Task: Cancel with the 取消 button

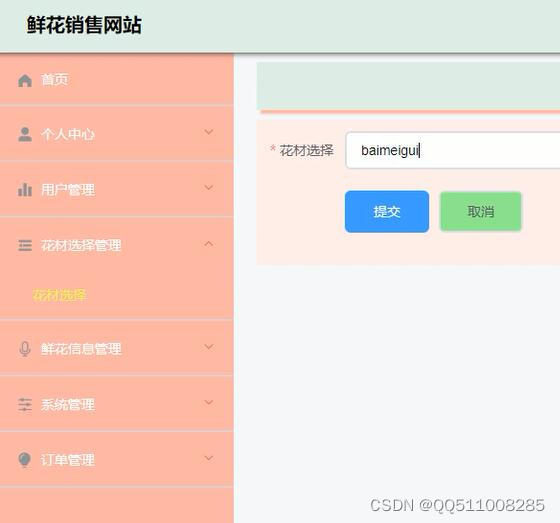Action: pyautogui.click(x=480, y=211)
